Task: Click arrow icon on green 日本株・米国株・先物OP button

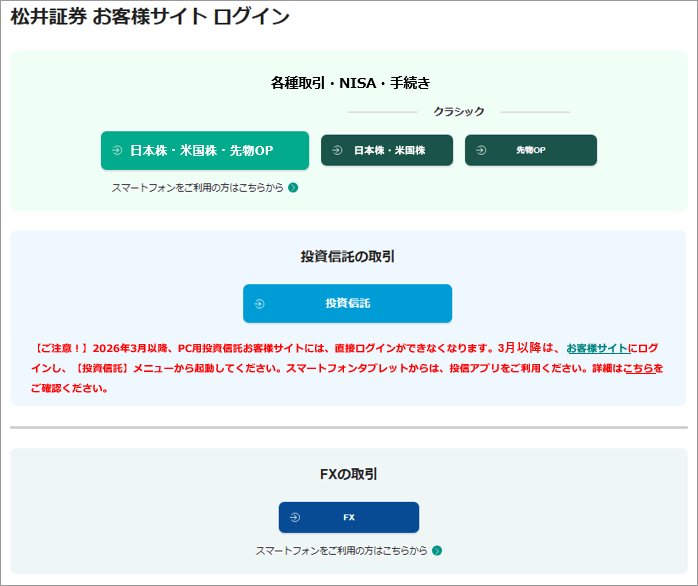Action: [117, 151]
